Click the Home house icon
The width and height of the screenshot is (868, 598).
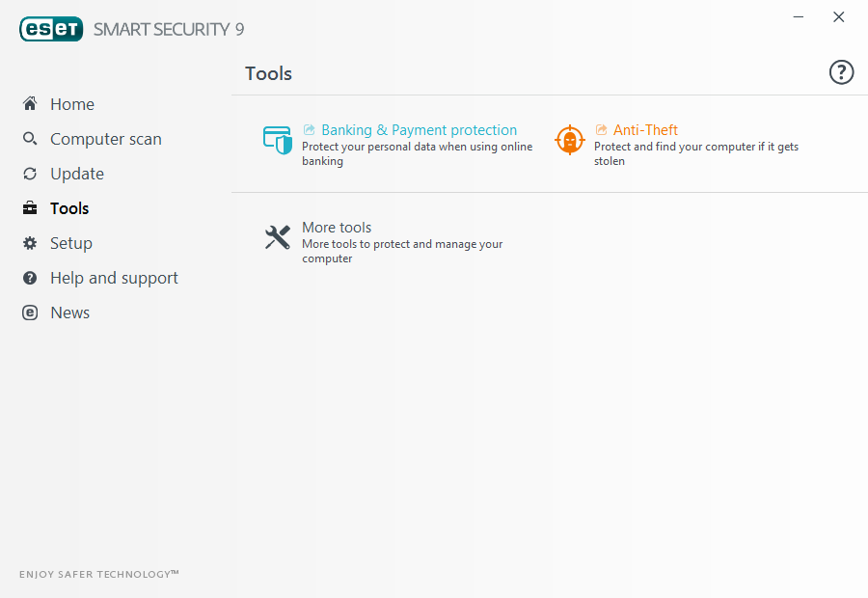(x=30, y=104)
